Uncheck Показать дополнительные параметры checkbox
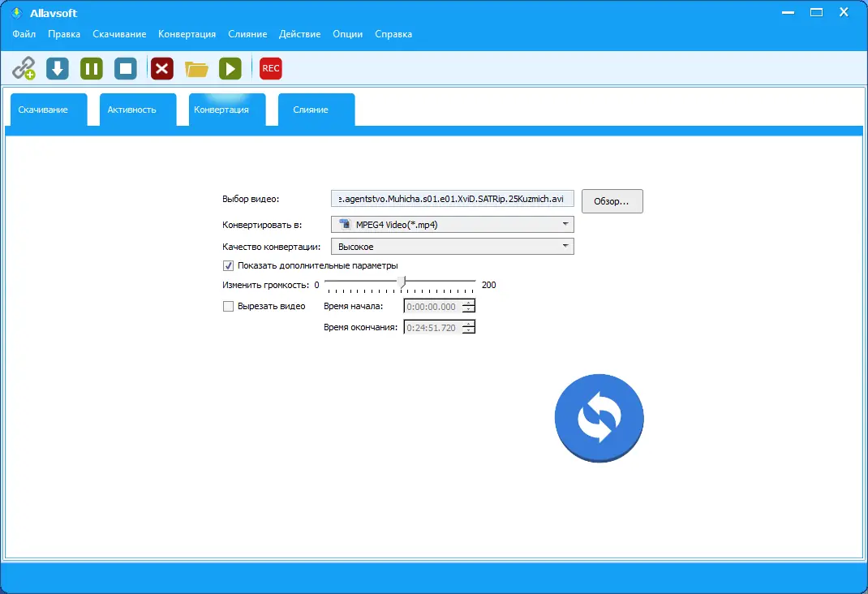This screenshot has width=868, height=594. (x=228, y=265)
